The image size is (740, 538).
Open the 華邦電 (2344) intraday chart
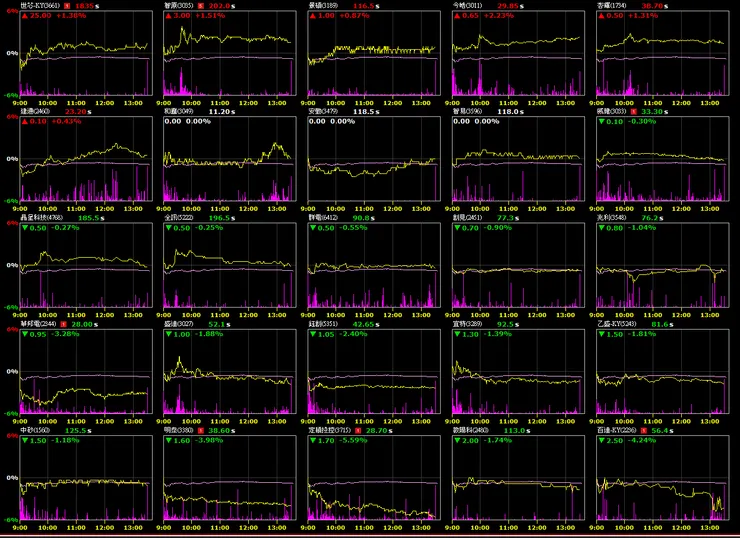[86, 371]
